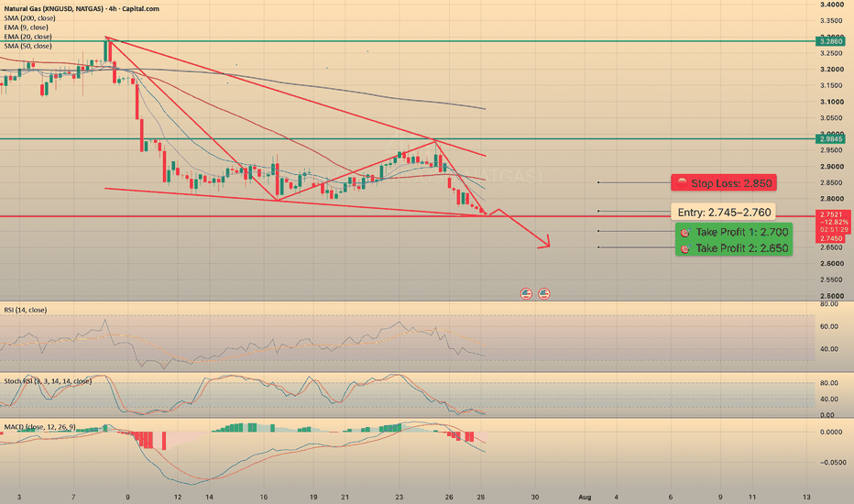Click the right US flag economic event icon

coord(544,293)
